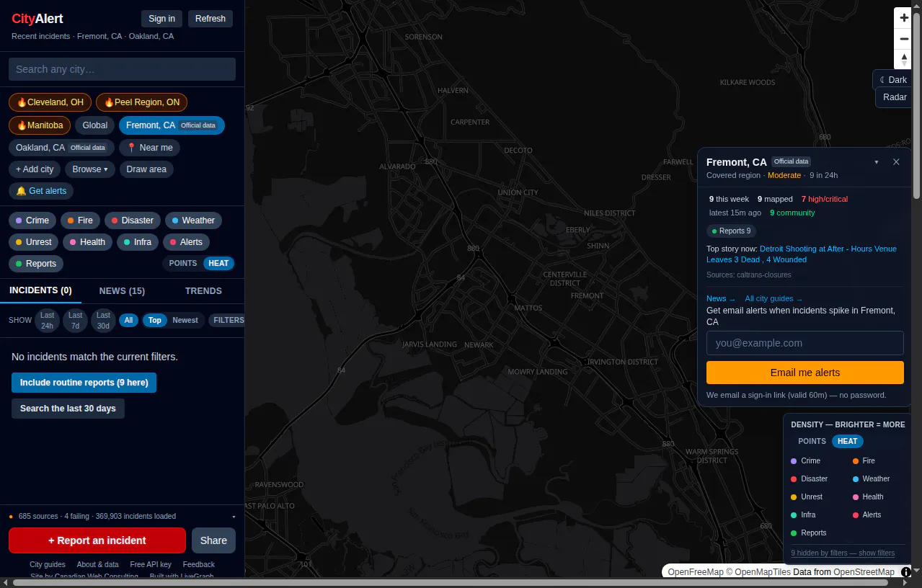922x588 pixels.
Task: Expand the sources status arrow
Action: [x=234, y=517]
